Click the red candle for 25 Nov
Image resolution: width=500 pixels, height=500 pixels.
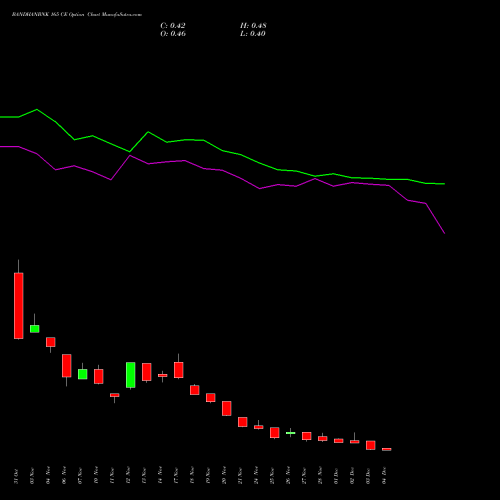[275, 432]
